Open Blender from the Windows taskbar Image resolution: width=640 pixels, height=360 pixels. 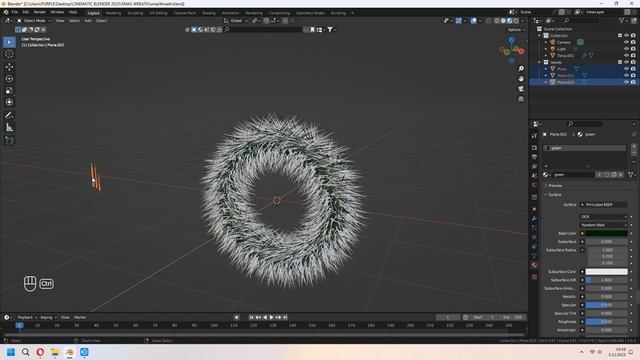[x=70, y=352]
